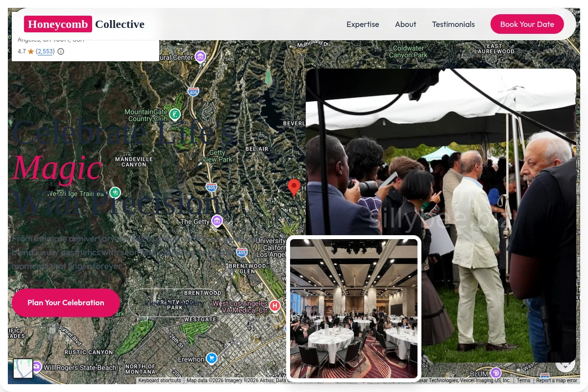Click Will Rogers State Beach camera icon

point(36,367)
